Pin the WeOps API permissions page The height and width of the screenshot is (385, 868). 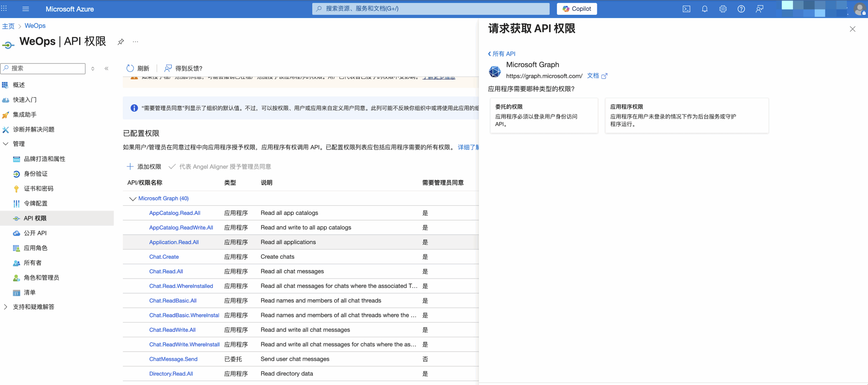tap(121, 42)
